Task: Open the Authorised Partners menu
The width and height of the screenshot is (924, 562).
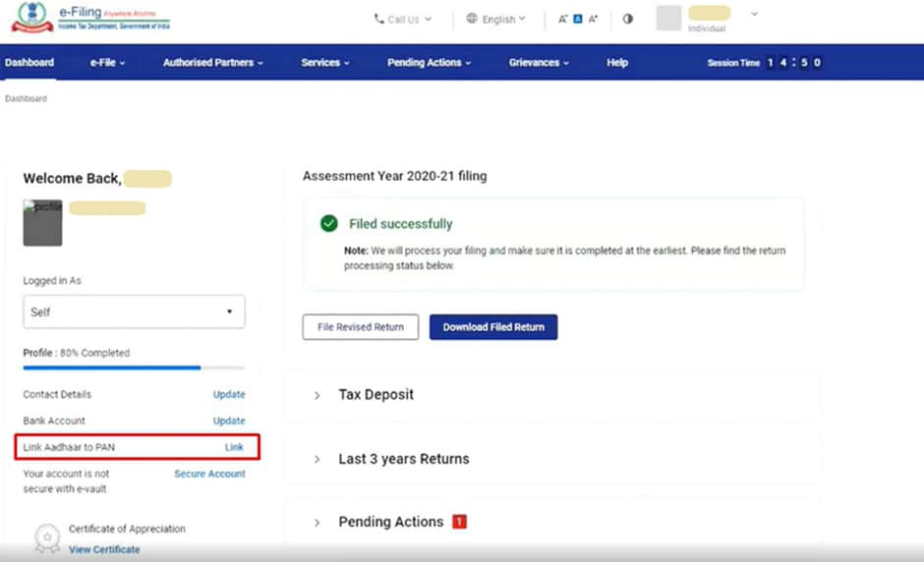Action: coord(212,63)
